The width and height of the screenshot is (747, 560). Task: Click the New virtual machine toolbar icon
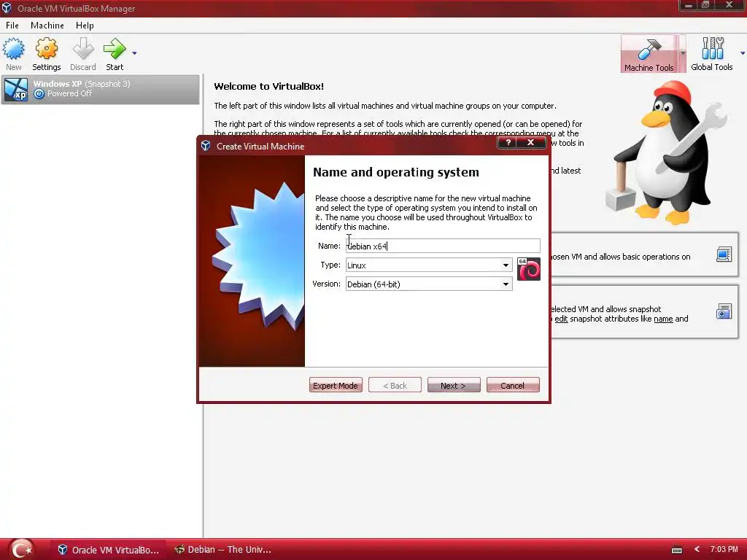[13, 54]
